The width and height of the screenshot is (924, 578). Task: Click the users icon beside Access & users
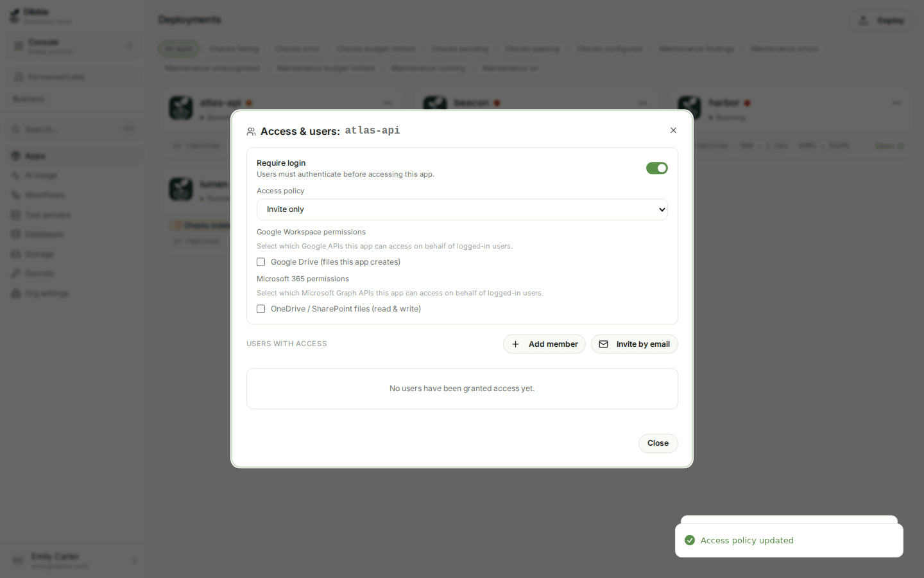coord(252,132)
